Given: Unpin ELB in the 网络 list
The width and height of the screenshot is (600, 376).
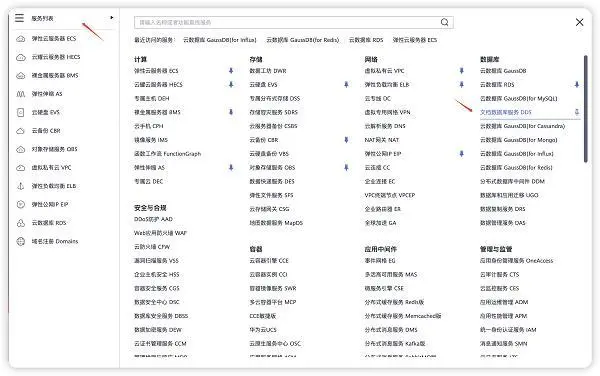Looking at the screenshot, I should tap(461, 85).
